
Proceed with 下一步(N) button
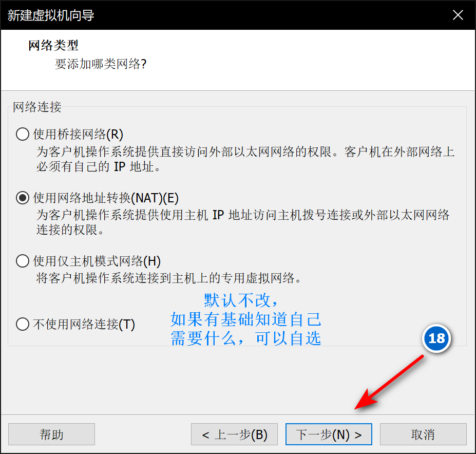(x=329, y=434)
